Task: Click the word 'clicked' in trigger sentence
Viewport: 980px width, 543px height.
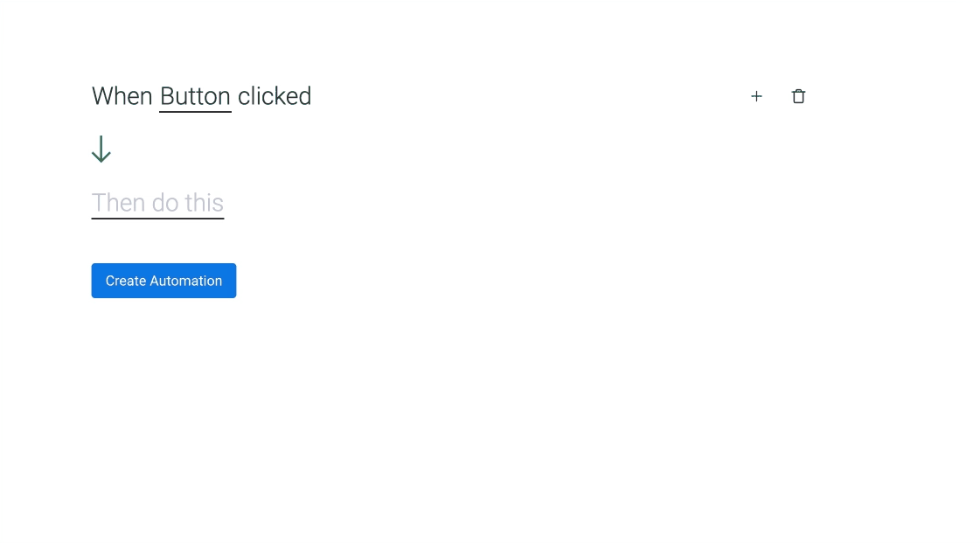Action: pyautogui.click(x=275, y=96)
